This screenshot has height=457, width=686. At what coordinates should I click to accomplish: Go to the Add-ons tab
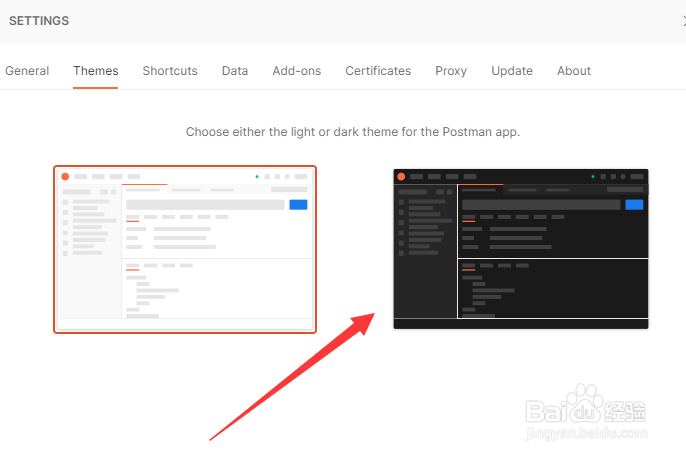[297, 71]
